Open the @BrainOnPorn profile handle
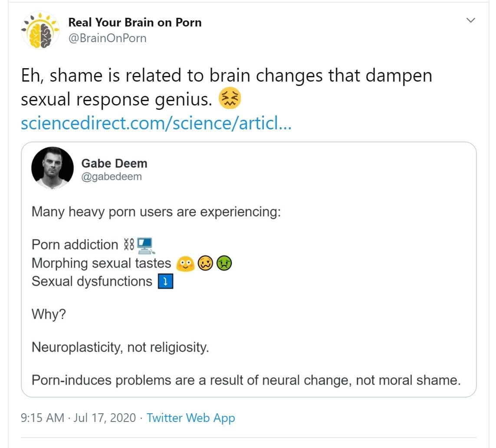This screenshot has width=496, height=448. pos(107,38)
